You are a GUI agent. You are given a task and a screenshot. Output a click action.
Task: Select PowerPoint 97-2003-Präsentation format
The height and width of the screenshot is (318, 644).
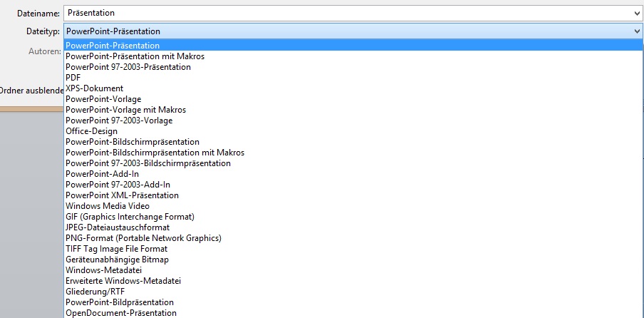point(353,66)
